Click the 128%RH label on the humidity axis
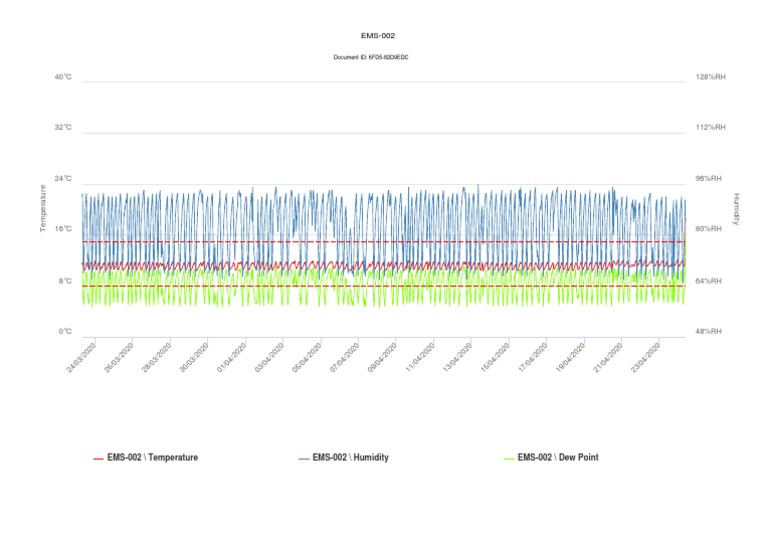 point(710,77)
